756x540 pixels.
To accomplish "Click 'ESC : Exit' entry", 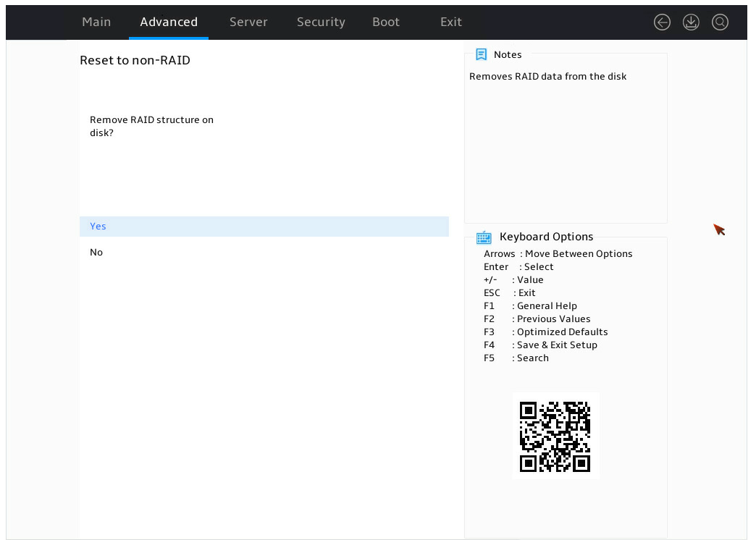I will 510,292.
